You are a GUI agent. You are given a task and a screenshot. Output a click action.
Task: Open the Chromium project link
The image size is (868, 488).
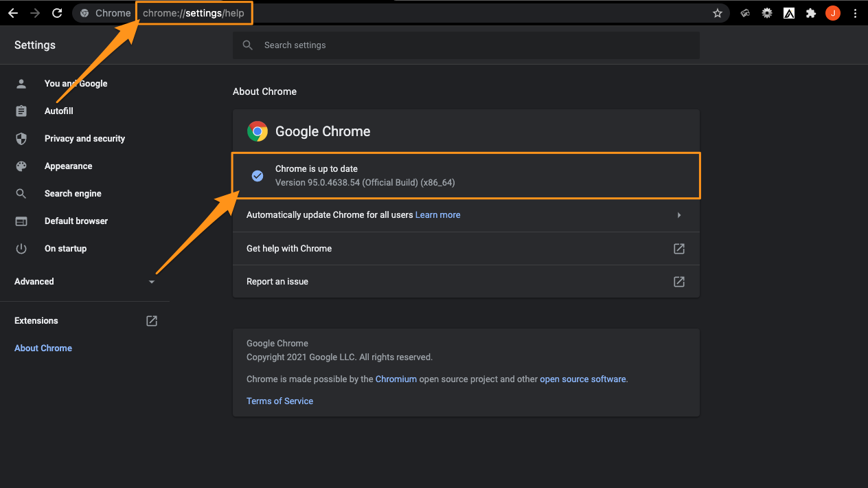pyautogui.click(x=396, y=379)
